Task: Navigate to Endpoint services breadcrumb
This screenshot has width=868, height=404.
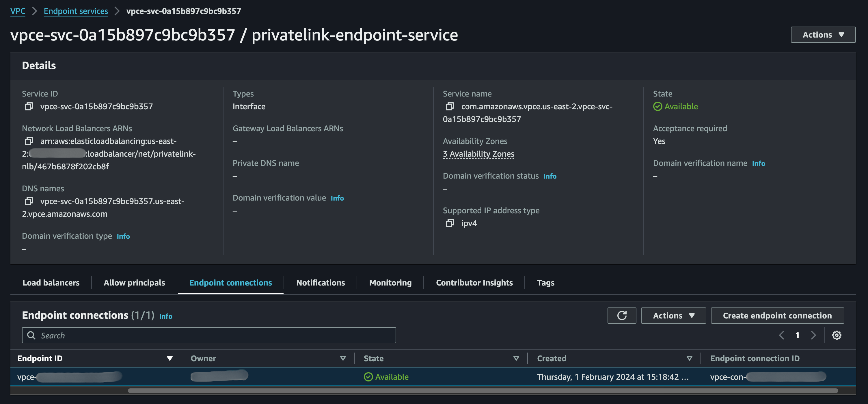Action: [76, 11]
